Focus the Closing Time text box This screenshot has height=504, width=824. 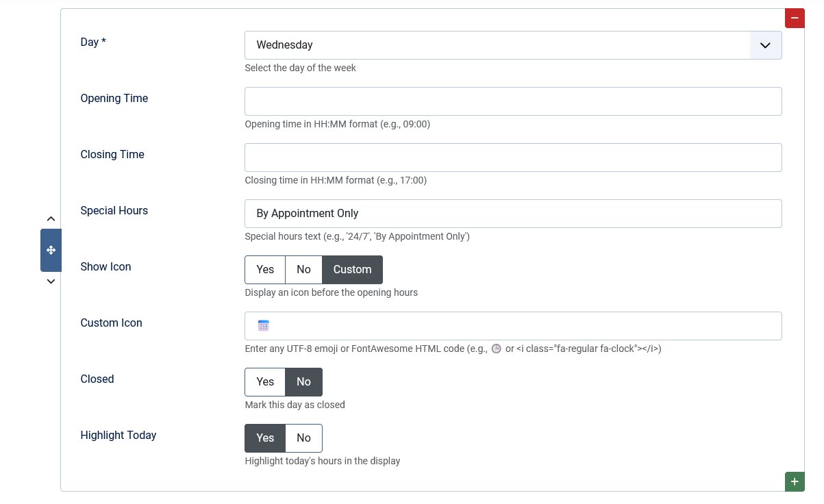(x=513, y=157)
